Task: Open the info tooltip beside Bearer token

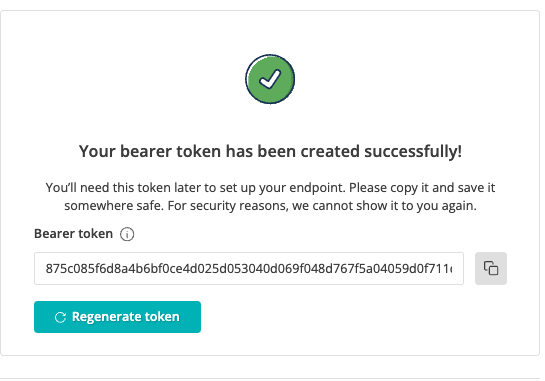Action: point(127,234)
